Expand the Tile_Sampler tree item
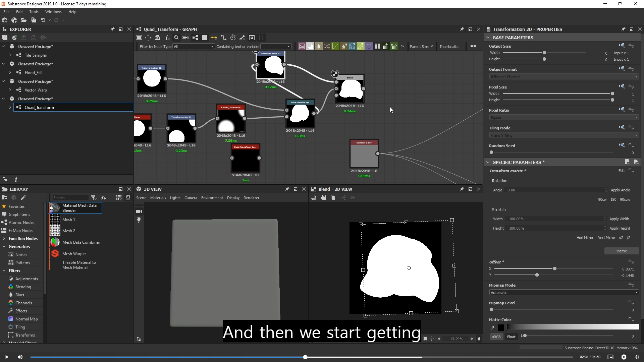This screenshot has width=644, height=362. pos(10,55)
